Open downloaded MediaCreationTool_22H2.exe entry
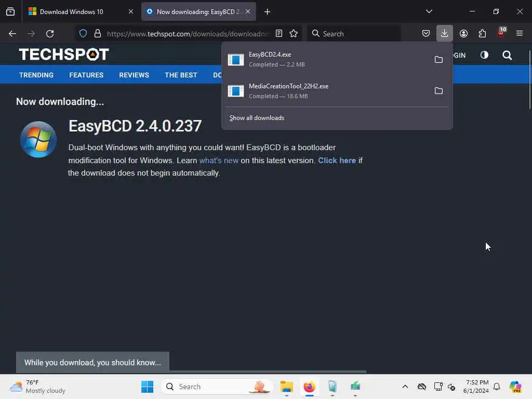This screenshot has width=532, height=399. coord(327,91)
